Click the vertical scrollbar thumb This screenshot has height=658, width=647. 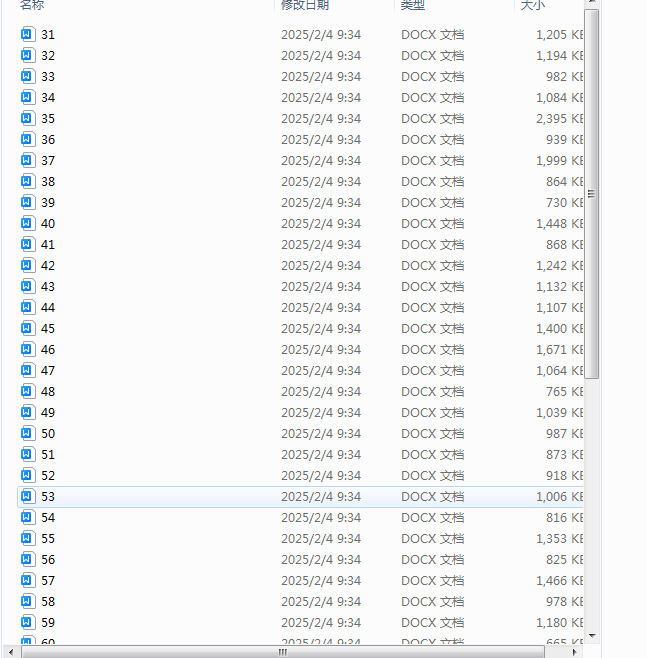pyautogui.click(x=592, y=195)
